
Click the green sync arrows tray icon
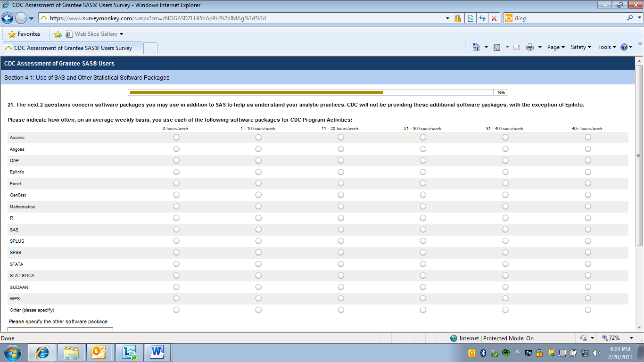(x=506, y=353)
